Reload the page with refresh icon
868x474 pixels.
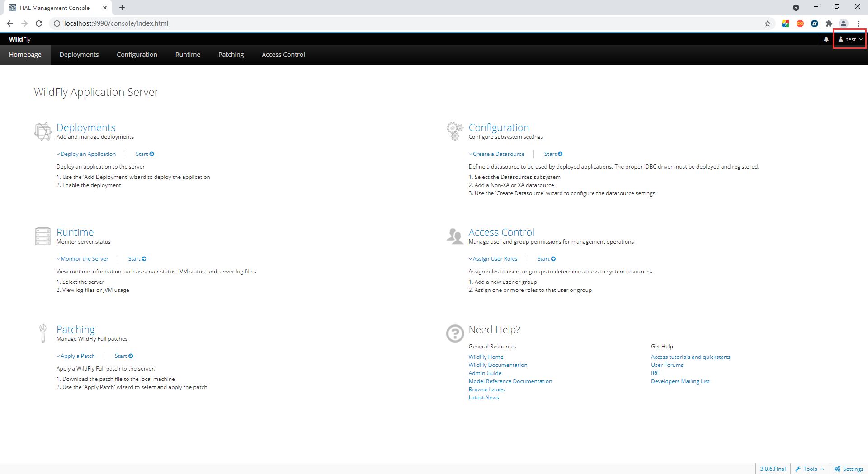point(39,23)
